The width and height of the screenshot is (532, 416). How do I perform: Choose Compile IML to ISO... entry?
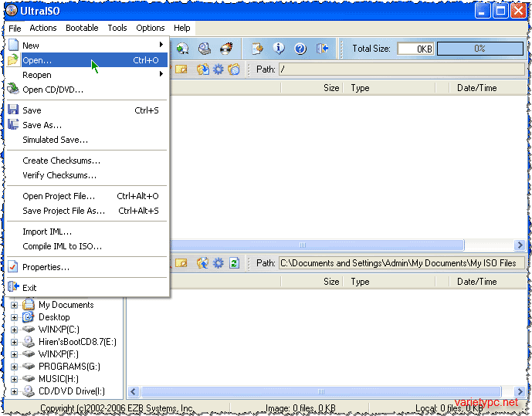(87, 246)
